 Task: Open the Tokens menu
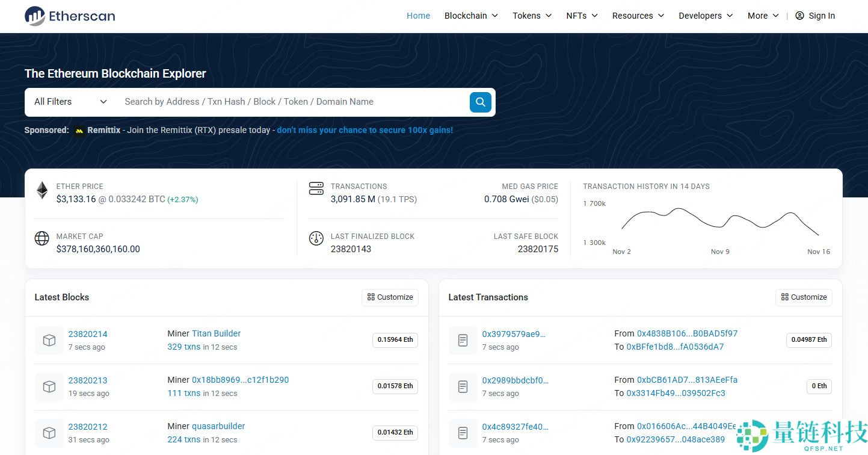[531, 16]
